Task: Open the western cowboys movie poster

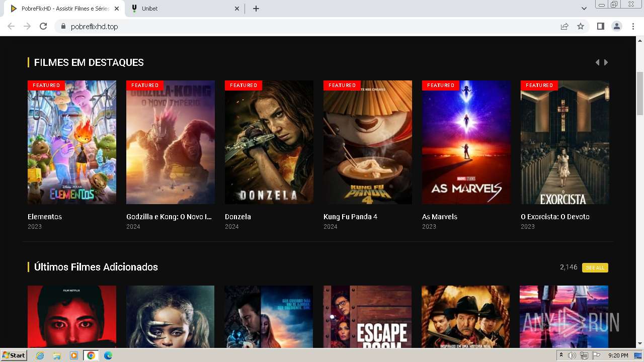Action: click(x=465, y=317)
